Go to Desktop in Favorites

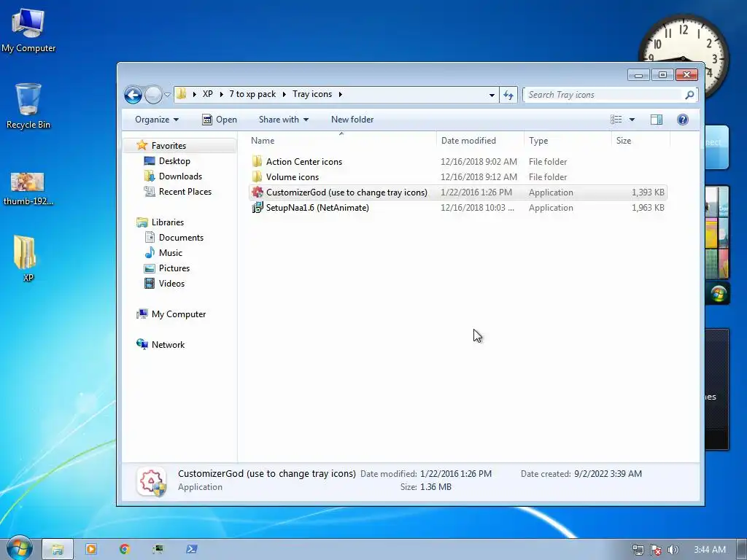tap(174, 161)
